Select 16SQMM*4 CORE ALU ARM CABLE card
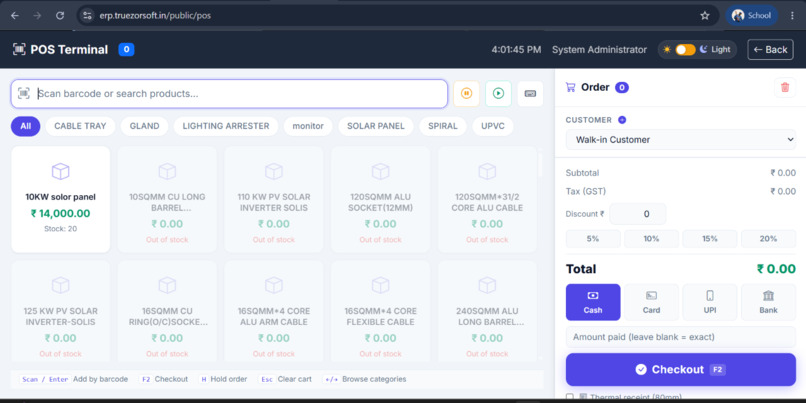 (x=274, y=311)
